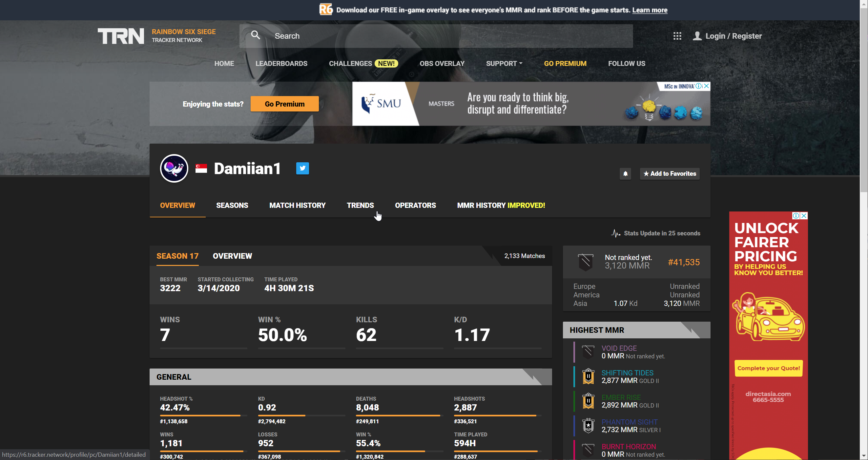This screenshot has width=868, height=460.
Task: Expand the Support dropdown menu
Action: point(504,64)
